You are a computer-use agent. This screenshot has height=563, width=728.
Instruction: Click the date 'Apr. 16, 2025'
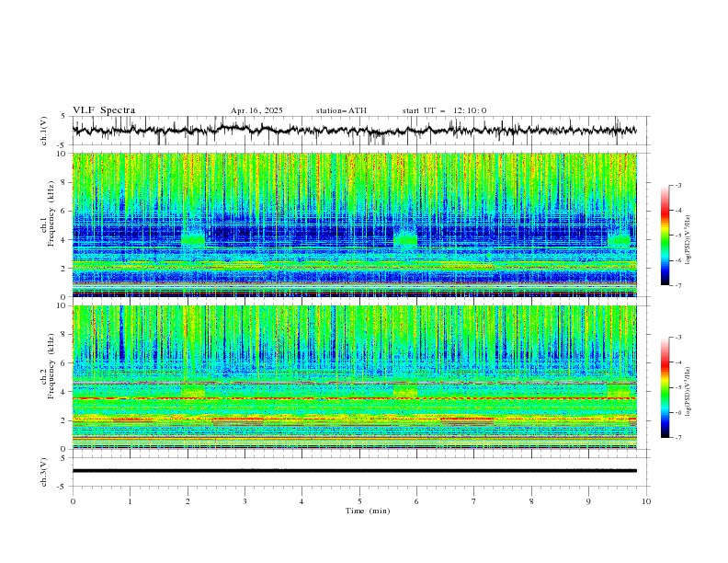tap(256, 110)
